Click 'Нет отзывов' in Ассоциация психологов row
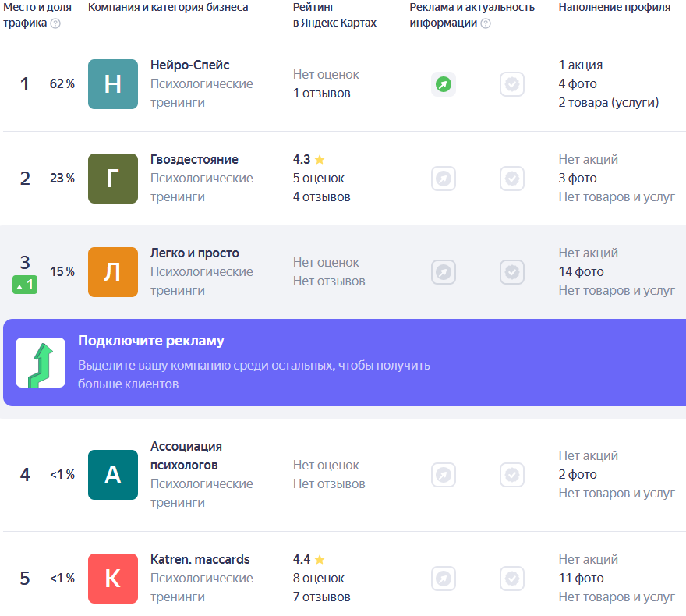Image resolution: width=686 pixels, height=616 pixels. 329,484
